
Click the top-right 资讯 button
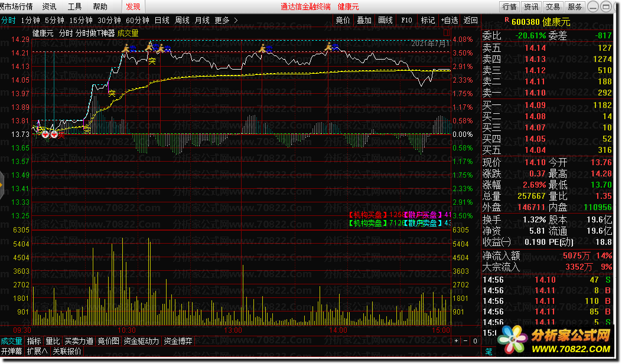click(x=531, y=6)
